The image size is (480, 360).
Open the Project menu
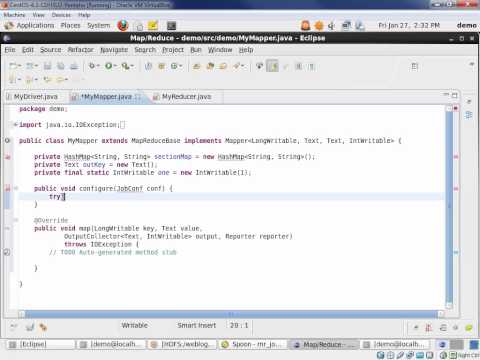pyautogui.click(x=173, y=50)
